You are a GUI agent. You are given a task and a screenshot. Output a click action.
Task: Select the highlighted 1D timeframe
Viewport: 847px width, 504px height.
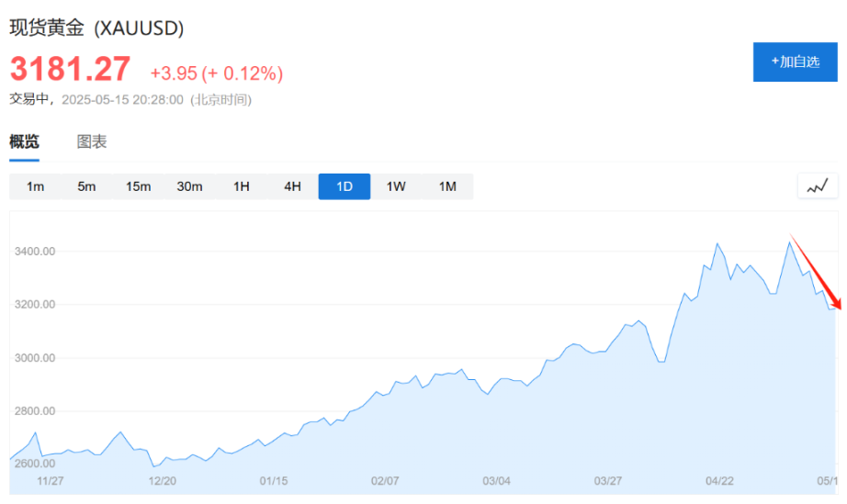click(x=344, y=186)
